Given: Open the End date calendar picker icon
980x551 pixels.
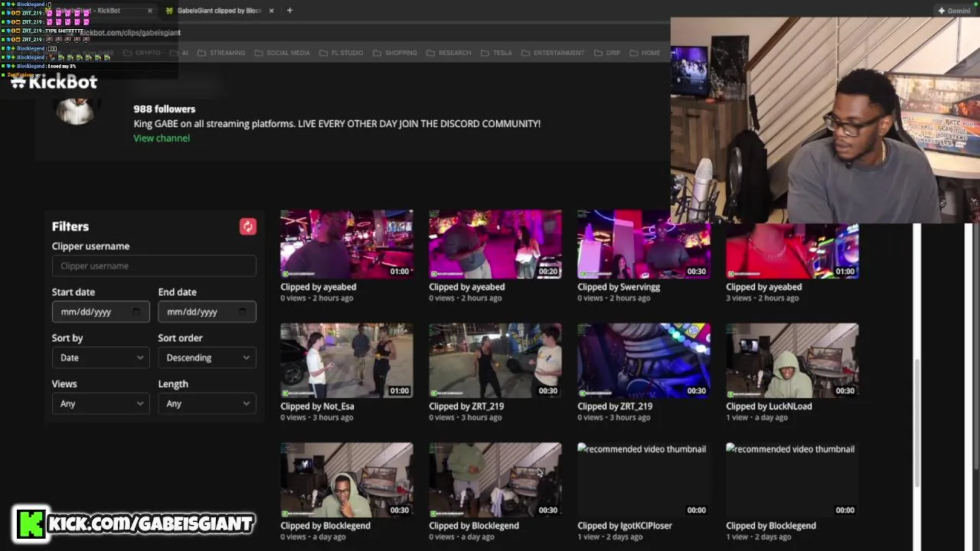Looking at the screenshot, I should 243,311.
